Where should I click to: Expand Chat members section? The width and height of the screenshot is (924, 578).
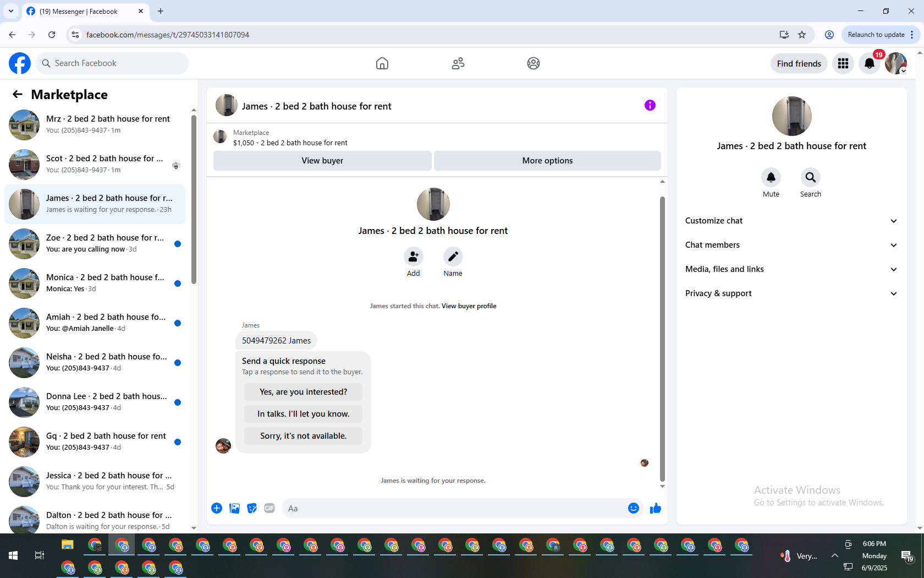[791, 245]
